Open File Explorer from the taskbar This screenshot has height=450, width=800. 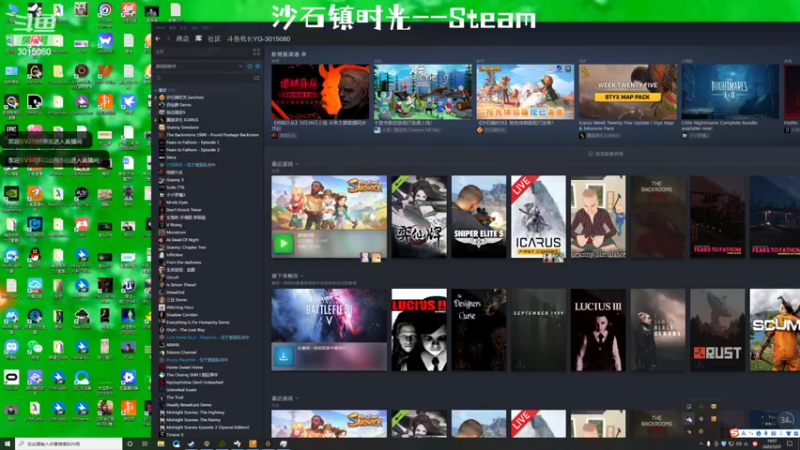click(161, 444)
